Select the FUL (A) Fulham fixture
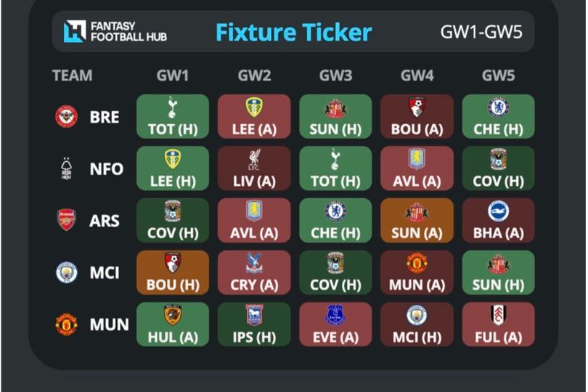The image size is (588, 392). pyautogui.click(x=498, y=324)
